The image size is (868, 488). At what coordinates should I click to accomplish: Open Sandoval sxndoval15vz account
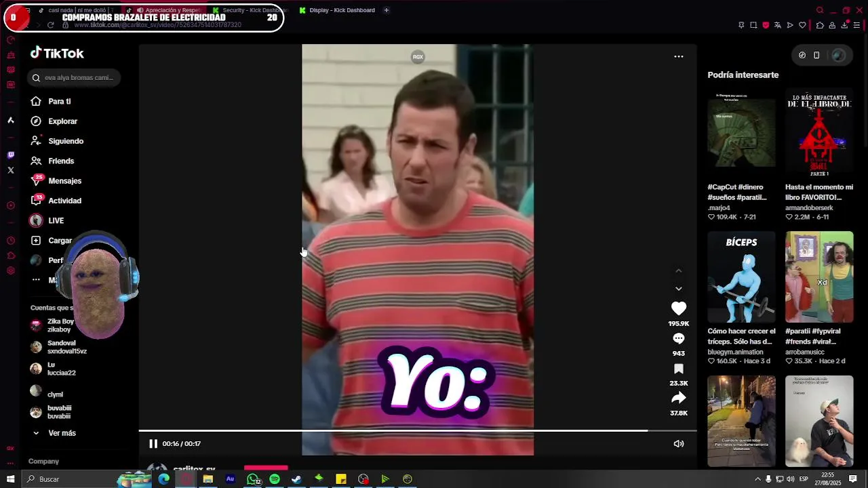(59, 347)
